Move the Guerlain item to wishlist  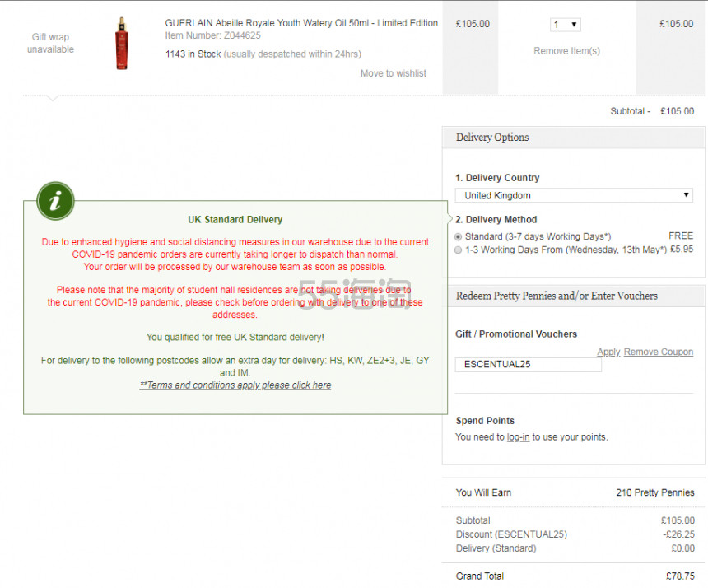pos(394,73)
